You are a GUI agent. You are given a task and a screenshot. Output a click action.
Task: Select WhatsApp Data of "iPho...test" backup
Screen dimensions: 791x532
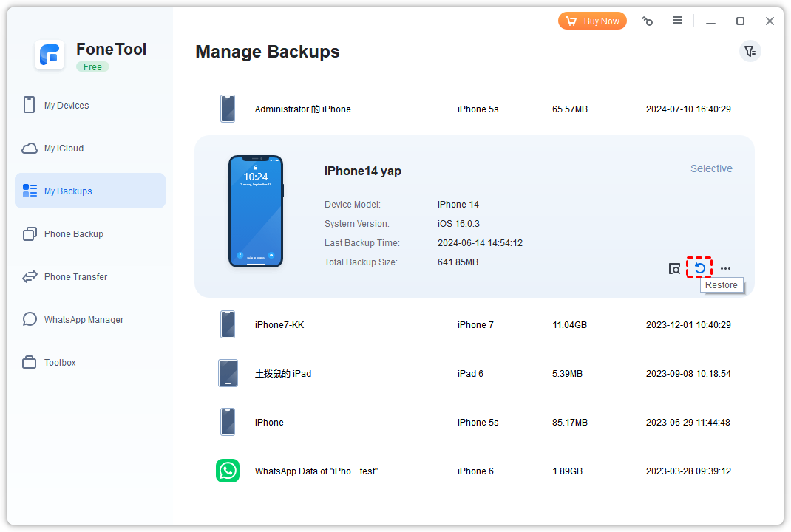click(474, 471)
